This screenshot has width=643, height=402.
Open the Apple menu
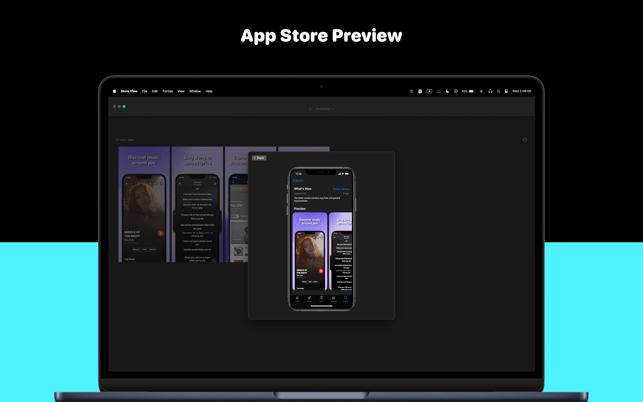click(114, 91)
